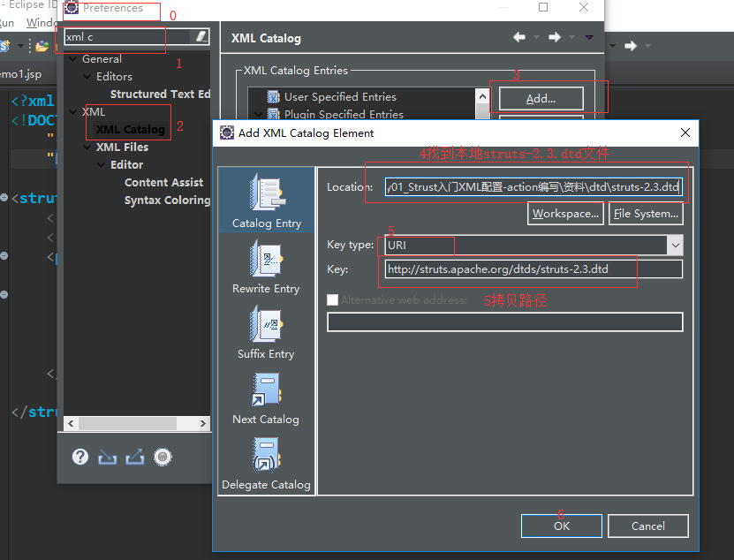Click the Key input field
The image size is (734, 560).
(533, 269)
